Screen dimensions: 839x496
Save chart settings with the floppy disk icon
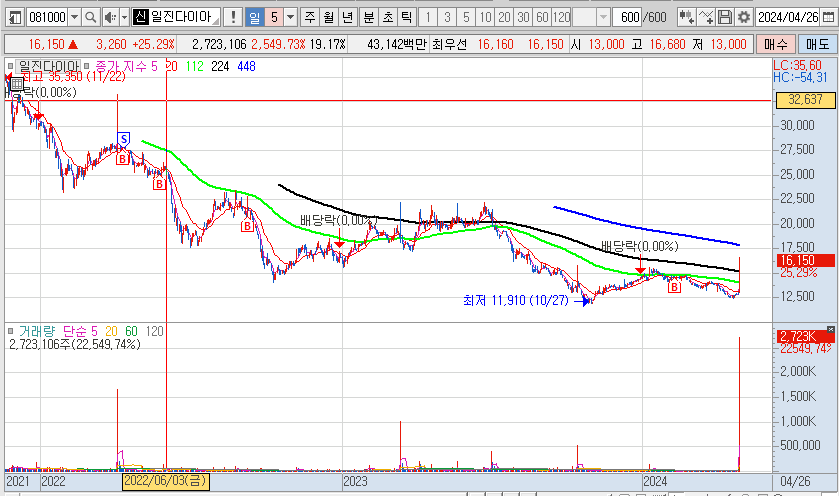tap(724, 18)
